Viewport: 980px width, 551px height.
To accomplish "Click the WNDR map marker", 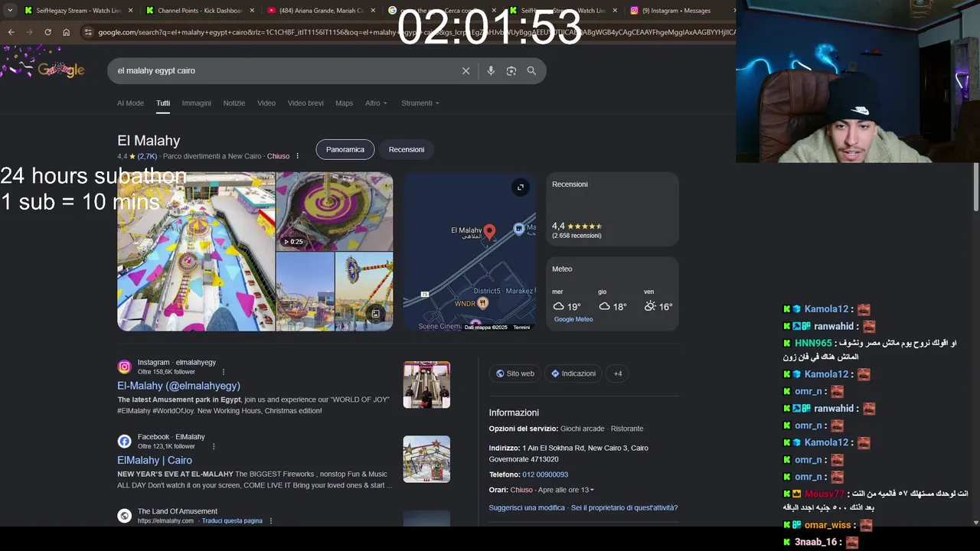I will click(483, 303).
